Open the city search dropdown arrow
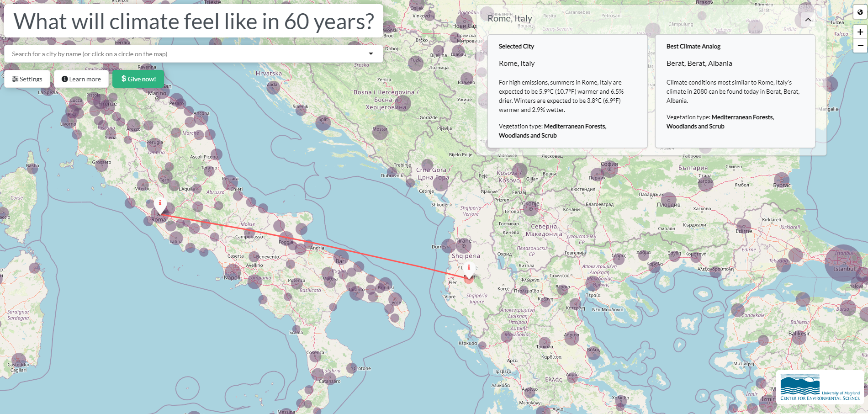Screen dimensions: 868x414 [x=371, y=54]
